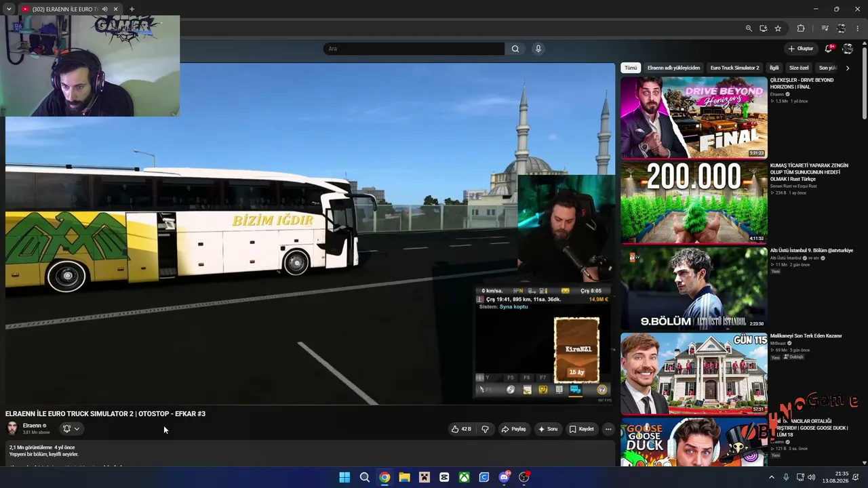
Task: Dislike the video with thumbs-down
Action: [x=485, y=429]
